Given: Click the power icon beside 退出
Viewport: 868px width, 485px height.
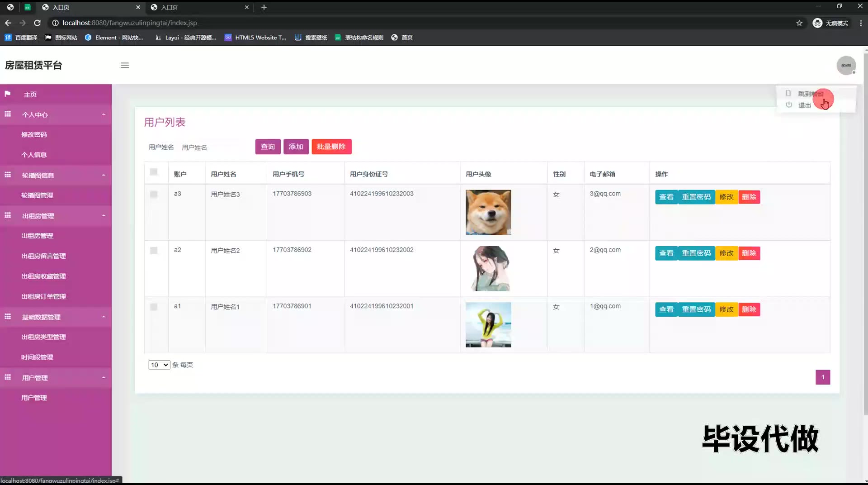Looking at the screenshot, I should pyautogui.click(x=789, y=105).
